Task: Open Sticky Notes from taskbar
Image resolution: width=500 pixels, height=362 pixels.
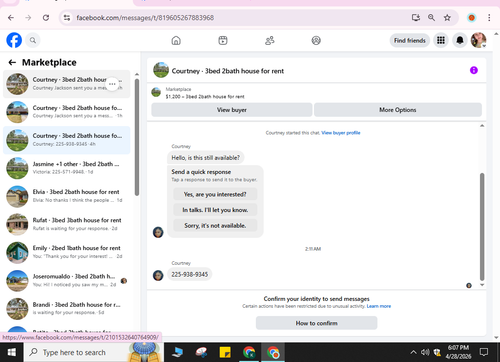Action: click(225, 352)
